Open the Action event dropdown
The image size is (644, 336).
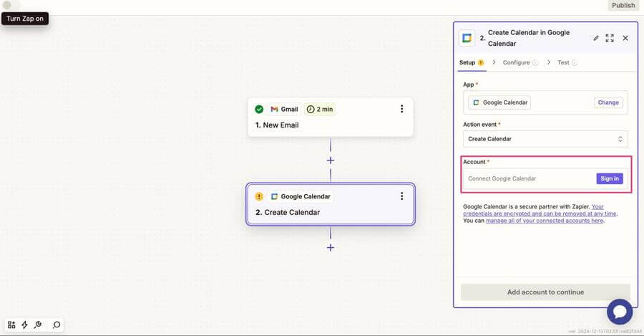click(545, 139)
